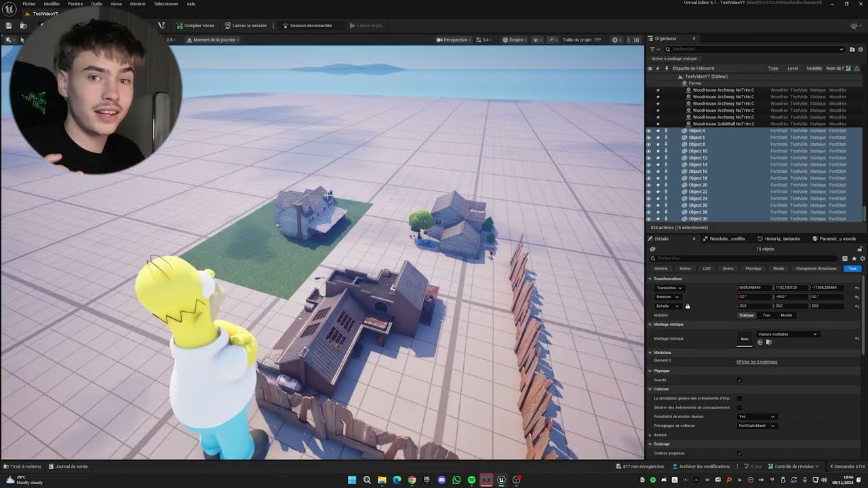Open the Organiseur filter funnel icon
Viewport: 868px width, 488px height.
653,49
